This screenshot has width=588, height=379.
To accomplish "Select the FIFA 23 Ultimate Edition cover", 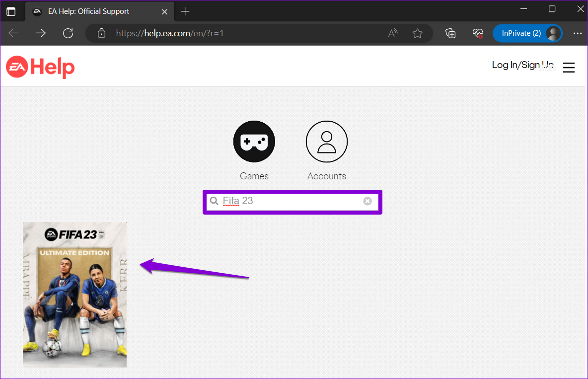I will click(x=74, y=295).
